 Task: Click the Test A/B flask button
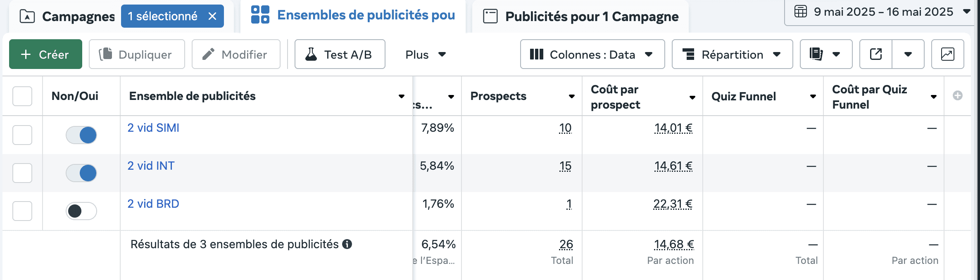[340, 54]
